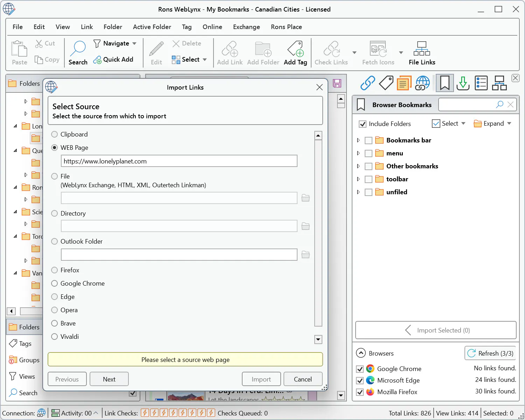The height and width of the screenshot is (420, 525).
Task: Click the WEB Page URL input field
Action: (x=179, y=161)
